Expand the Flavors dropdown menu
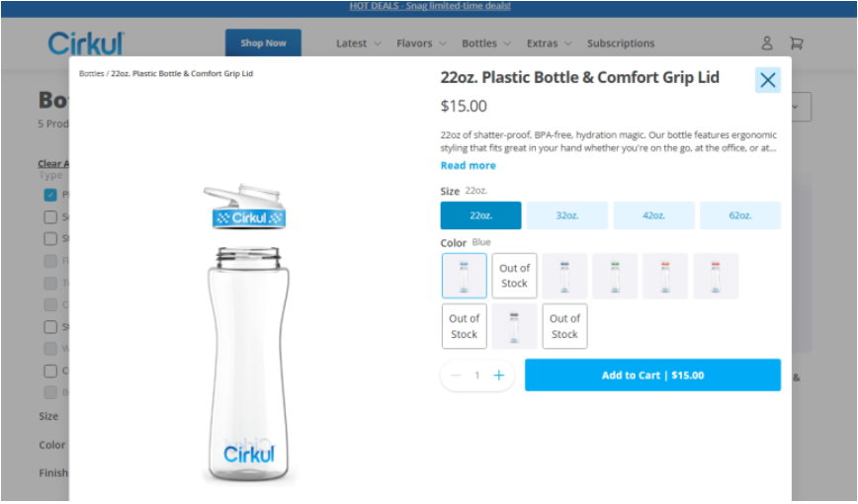Image resolution: width=858 pixels, height=504 pixels. coord(421,43)
